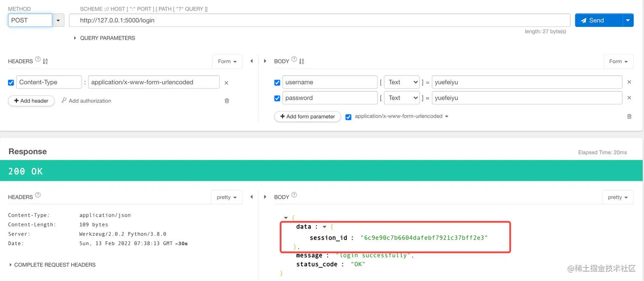
Task: Open response BODY help icon
Action: [294, 195]
